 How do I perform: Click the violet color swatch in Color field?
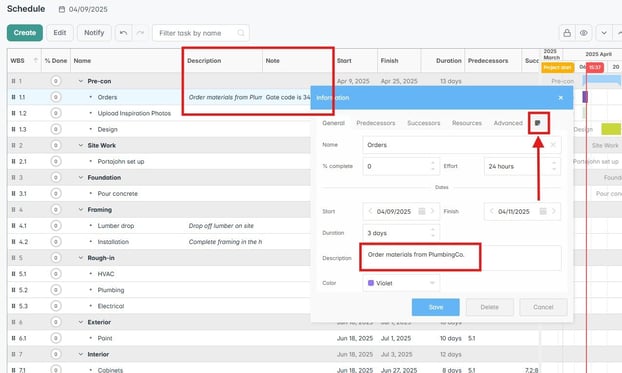coord(371,283)
